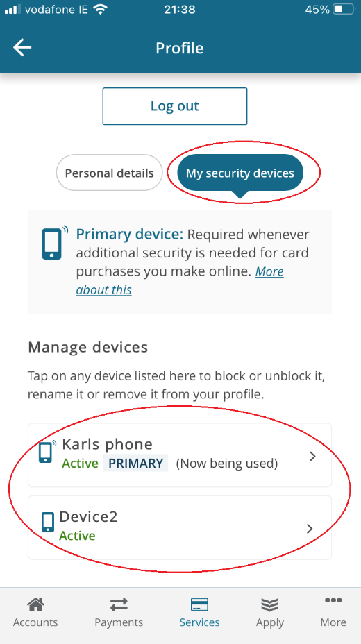Screen dimensions: 361x644
Task: Switch to Personal details tab
Action: tap(109, 173)
